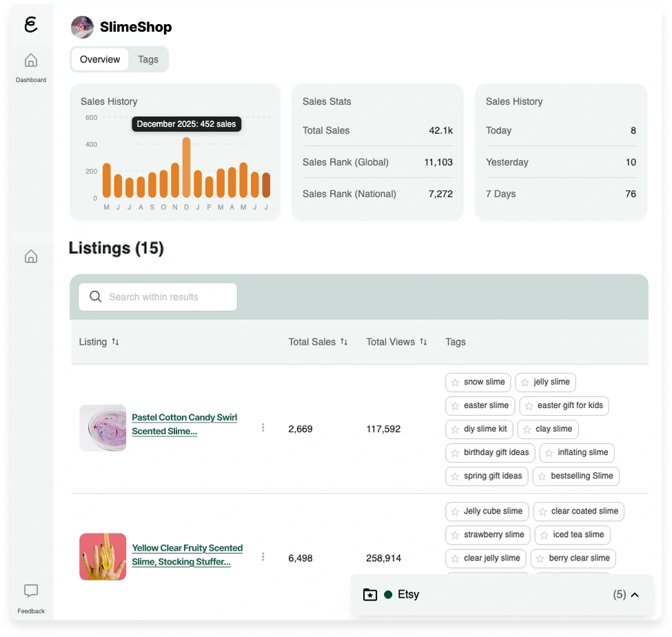Viewport: 672px width, 637px height.
Task: Click Pastel Cotton Candy slime thumbnail
Action: point(103,428)
